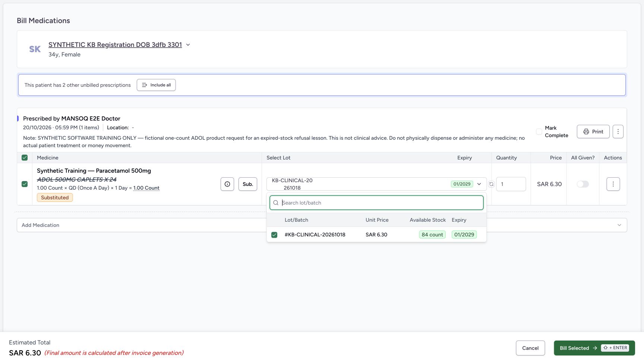Click the Lot/Batch column header

point(296,220)
